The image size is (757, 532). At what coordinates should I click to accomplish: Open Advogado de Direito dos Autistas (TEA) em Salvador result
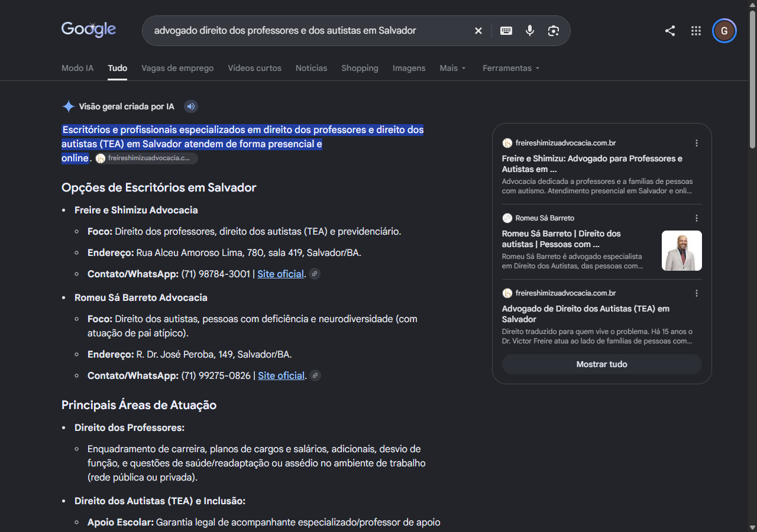pos(585,314)
